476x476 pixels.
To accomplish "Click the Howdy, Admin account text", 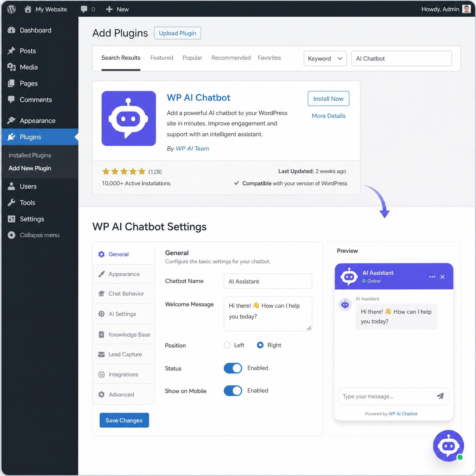I will click(440, 9).
